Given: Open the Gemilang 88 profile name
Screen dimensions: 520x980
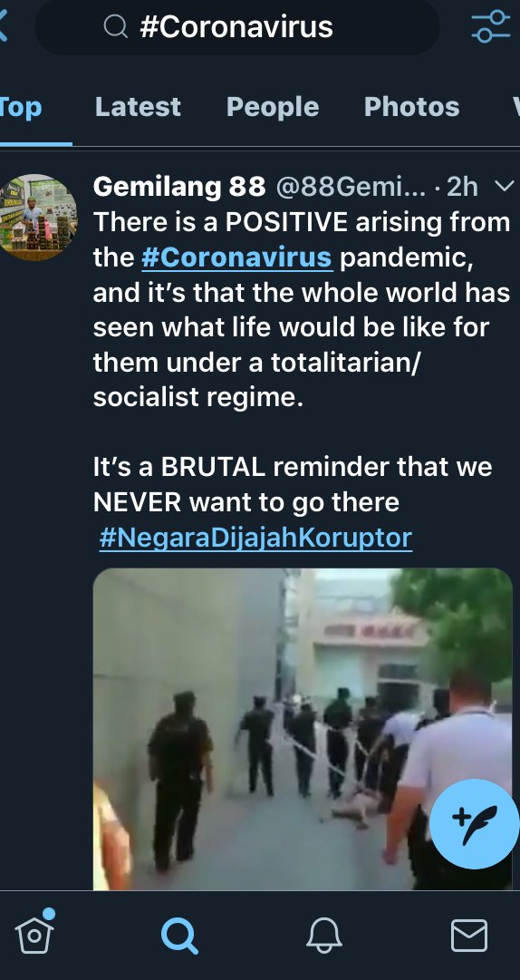Looking at the screenshot, I should pos(179,186).
